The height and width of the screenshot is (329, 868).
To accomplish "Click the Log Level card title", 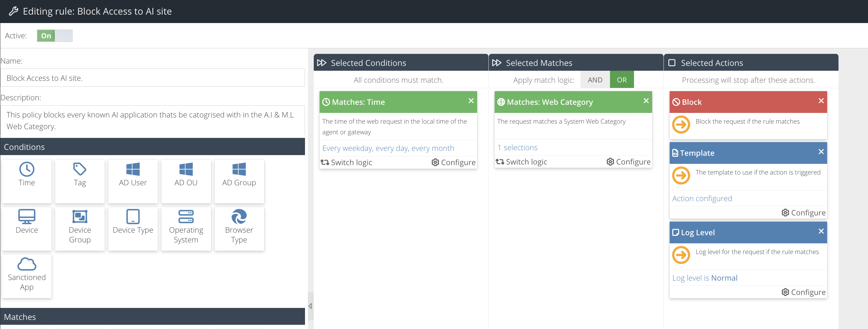I will click(x=698, y=232).
